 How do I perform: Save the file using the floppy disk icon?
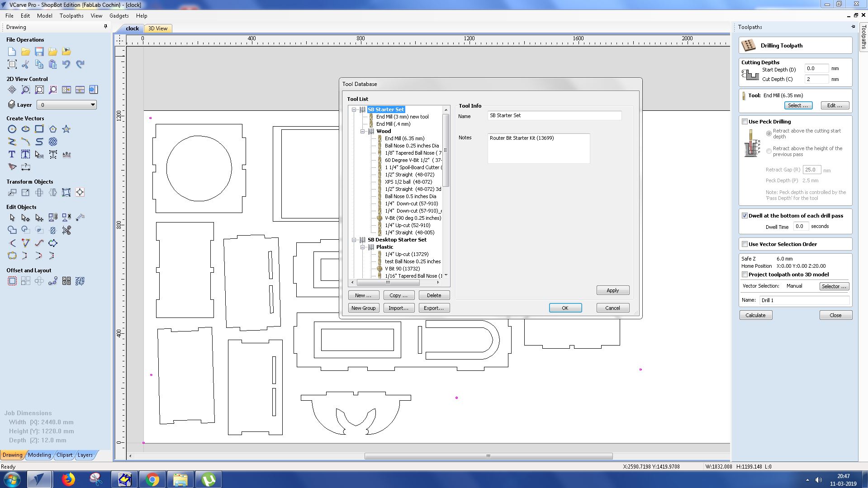pos(39,52)
